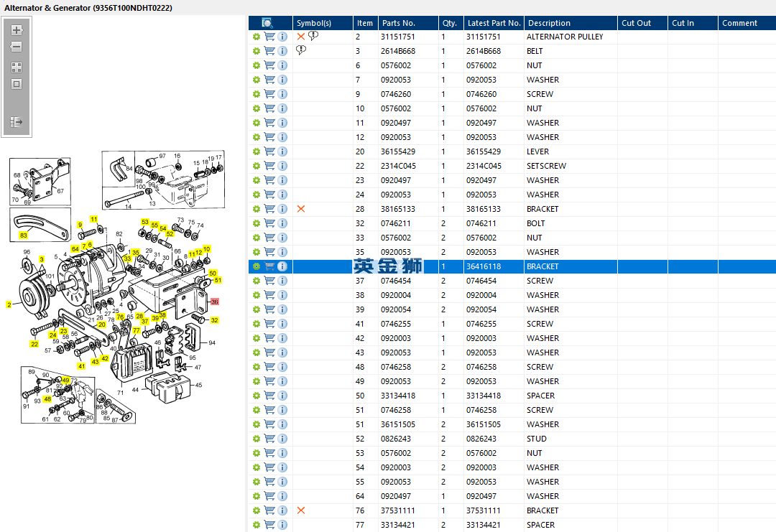Click gear icon on SPACER 33134421 row

(257, 525)
